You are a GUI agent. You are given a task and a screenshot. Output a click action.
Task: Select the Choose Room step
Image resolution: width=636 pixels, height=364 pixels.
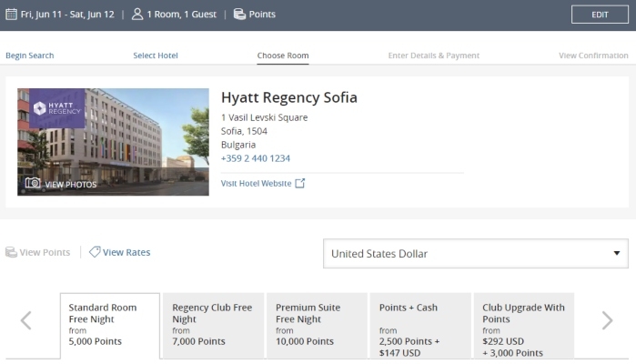tap(283, 56)
